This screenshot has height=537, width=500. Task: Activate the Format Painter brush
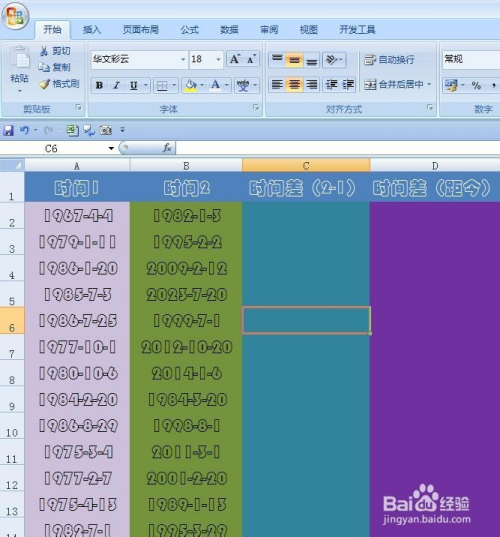pos(44,84)
